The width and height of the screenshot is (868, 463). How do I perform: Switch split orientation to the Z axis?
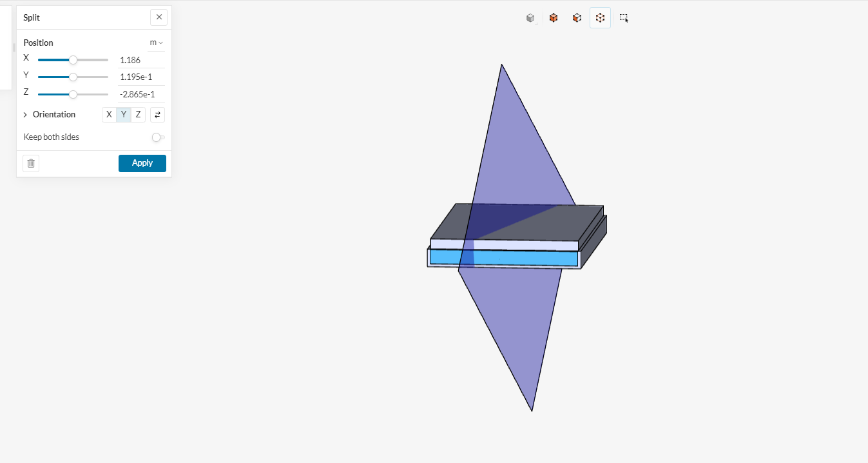coord(137,114)
